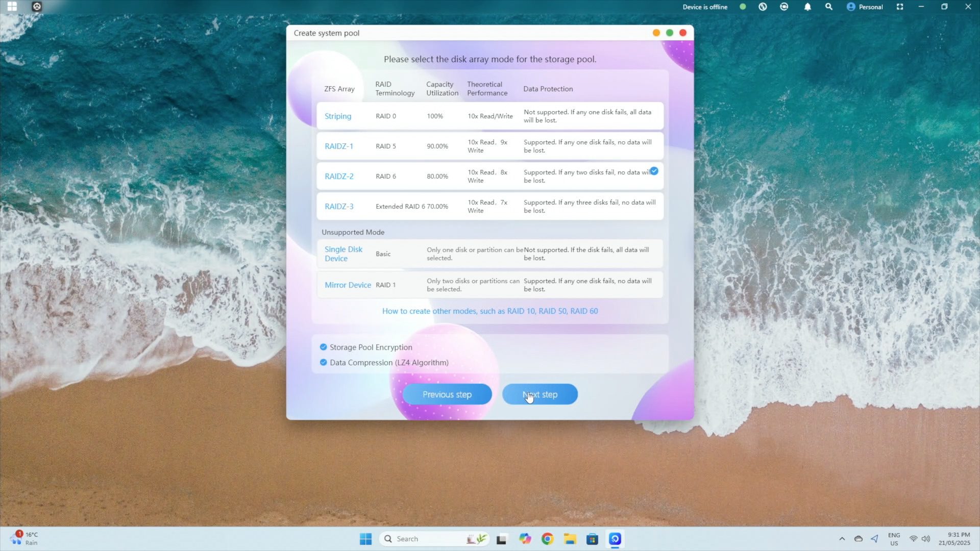
Task: Open the app launcher grid icon
Action: pyautogui.click(x=12, y=7)
